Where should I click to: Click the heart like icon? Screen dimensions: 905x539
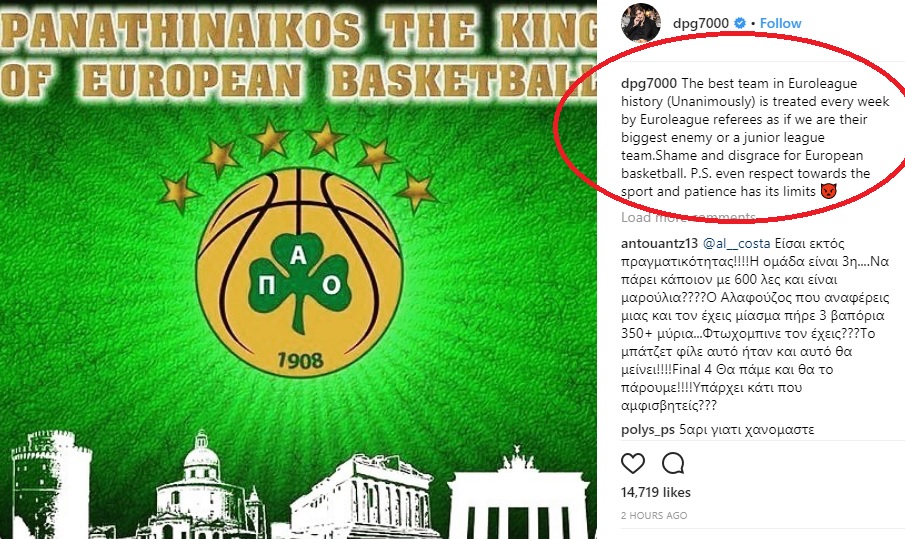(633, 463)
